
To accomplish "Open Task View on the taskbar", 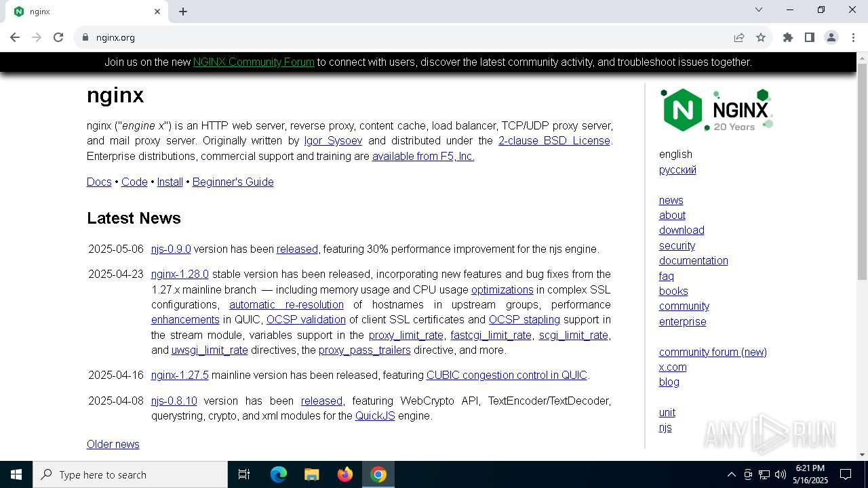I will pyautogui.click(x=244, y=474).
